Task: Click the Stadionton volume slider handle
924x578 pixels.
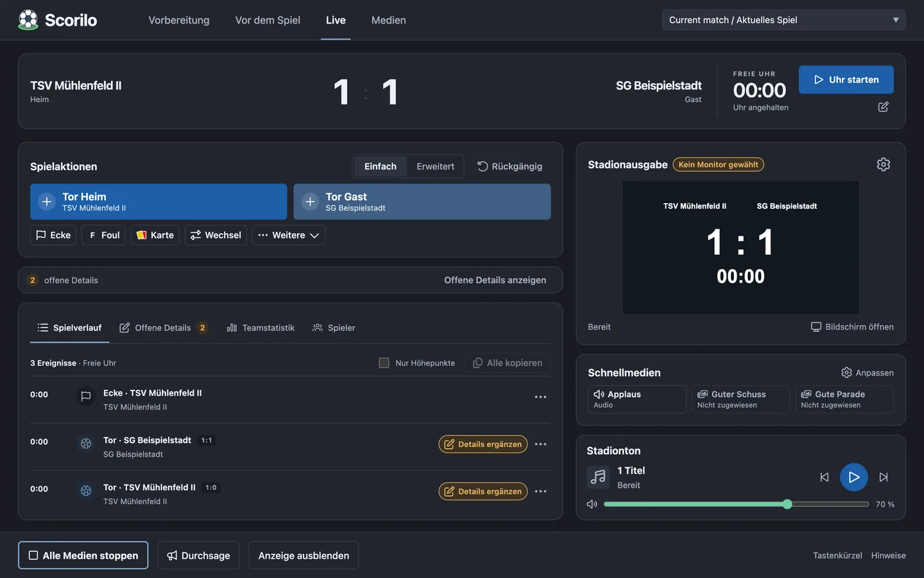Action: (787, 504)
